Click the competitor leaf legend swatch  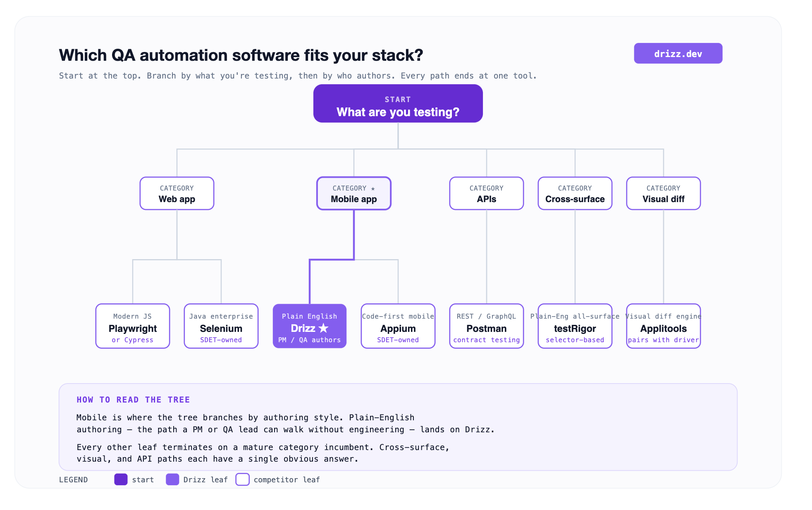(x=242, y=479)
